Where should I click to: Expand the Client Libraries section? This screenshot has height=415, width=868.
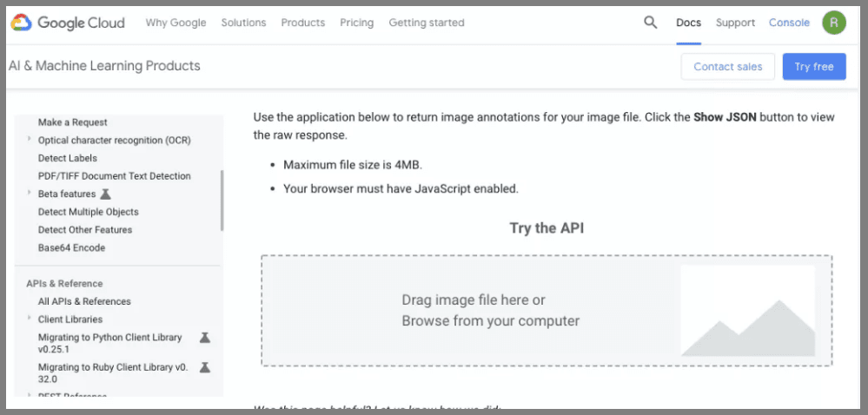tap(30, 319)
